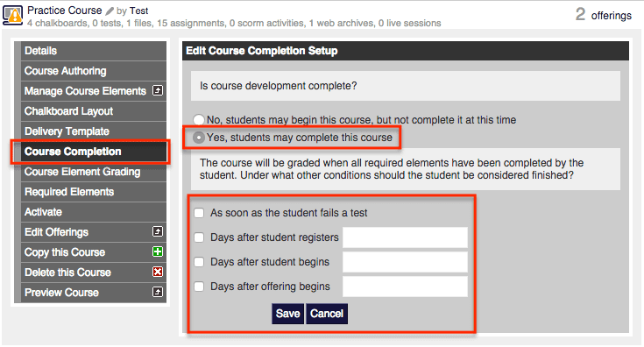Click the 'Days after student registers' text field

coord(405,237)
